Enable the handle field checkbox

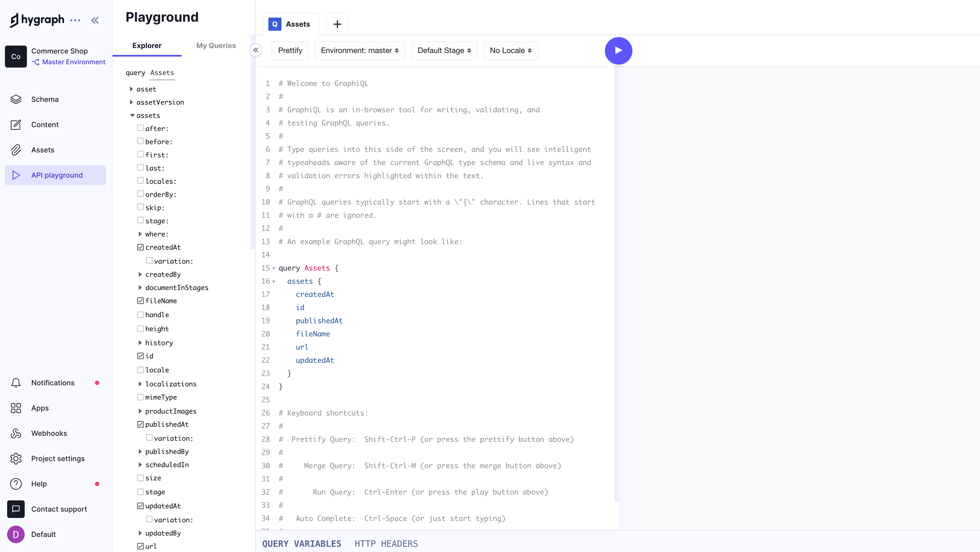[140, 315]
